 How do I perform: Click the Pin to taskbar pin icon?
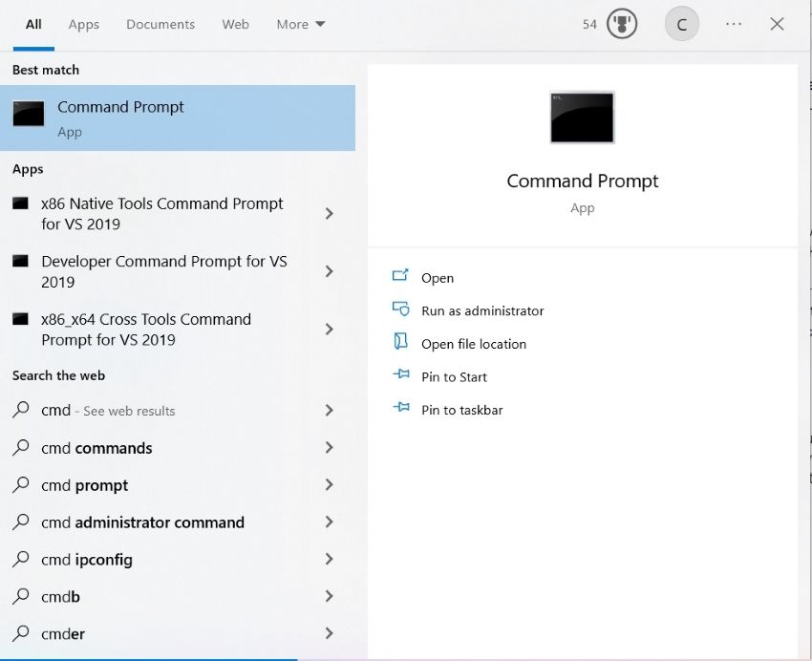coord(400,409)
